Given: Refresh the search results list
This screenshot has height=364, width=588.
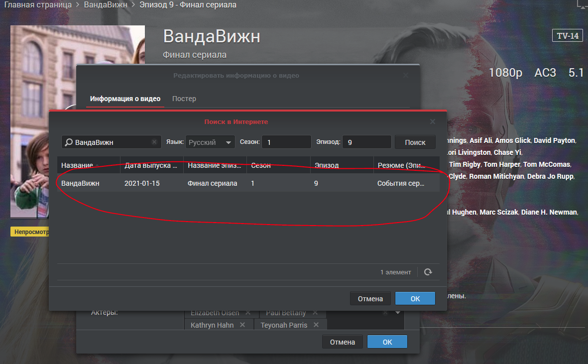Looking at the screenshot, I should point(428,272).
